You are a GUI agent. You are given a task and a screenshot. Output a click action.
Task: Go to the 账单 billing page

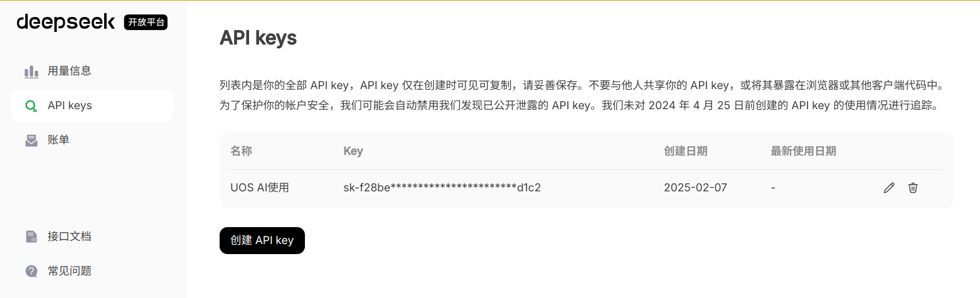(92, 141)
